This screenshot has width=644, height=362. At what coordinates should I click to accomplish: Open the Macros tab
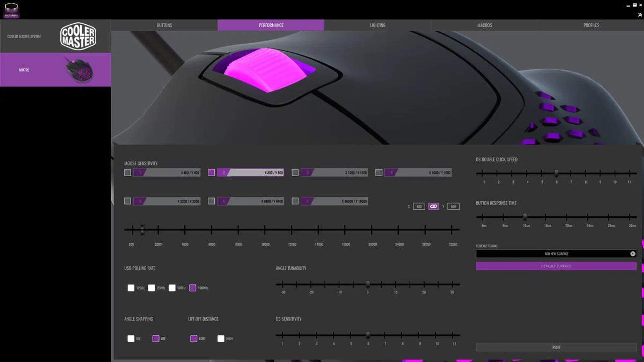(x=484, y=25)
